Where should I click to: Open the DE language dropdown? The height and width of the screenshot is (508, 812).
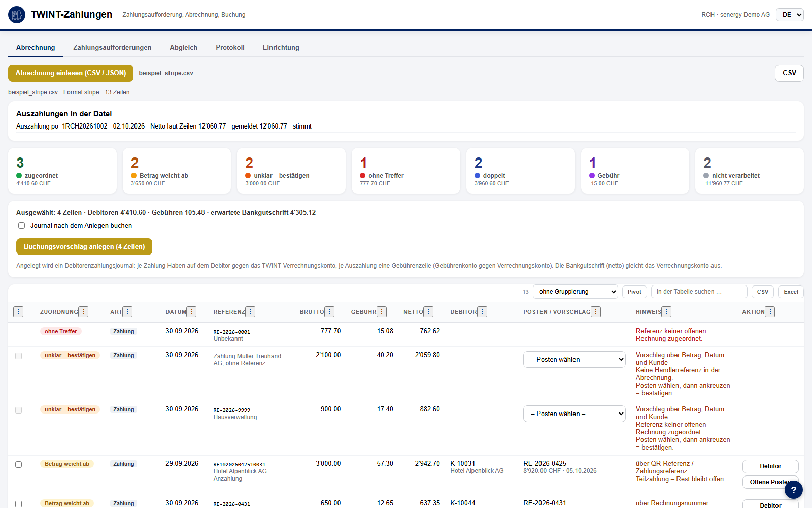click(790, 15)
